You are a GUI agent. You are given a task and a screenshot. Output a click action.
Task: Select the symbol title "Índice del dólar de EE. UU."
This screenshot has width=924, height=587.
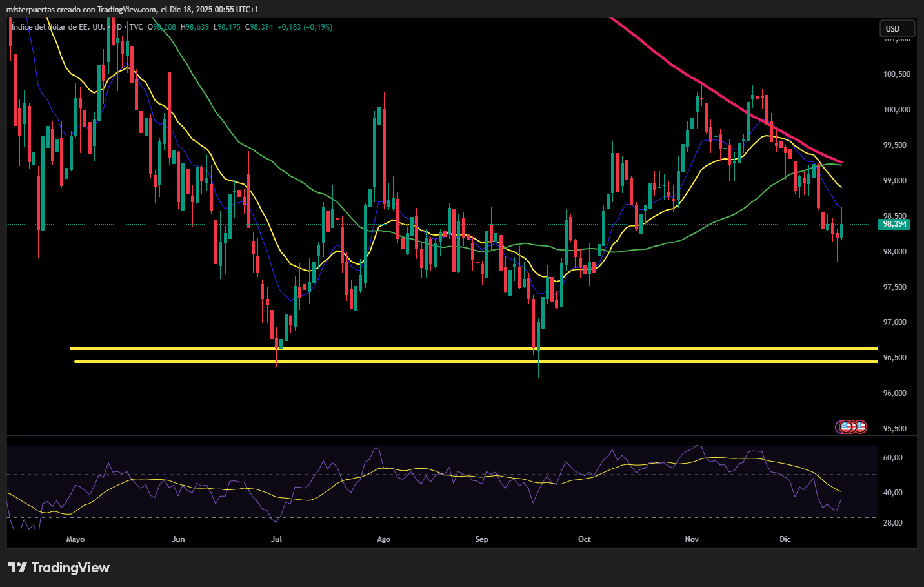point(57,27)
